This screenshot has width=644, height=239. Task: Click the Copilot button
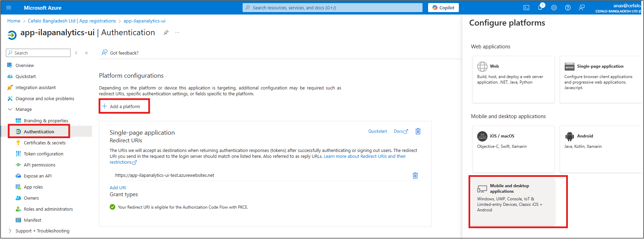(443, 8)
